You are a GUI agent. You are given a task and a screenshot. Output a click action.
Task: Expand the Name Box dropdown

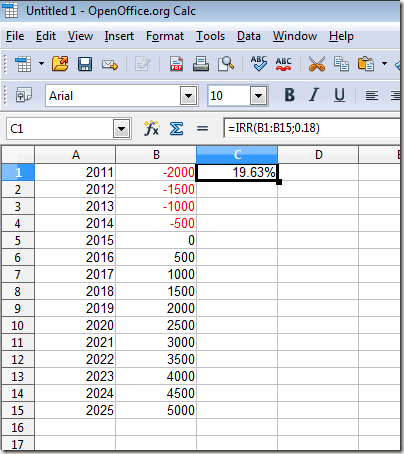coord(121,129)
